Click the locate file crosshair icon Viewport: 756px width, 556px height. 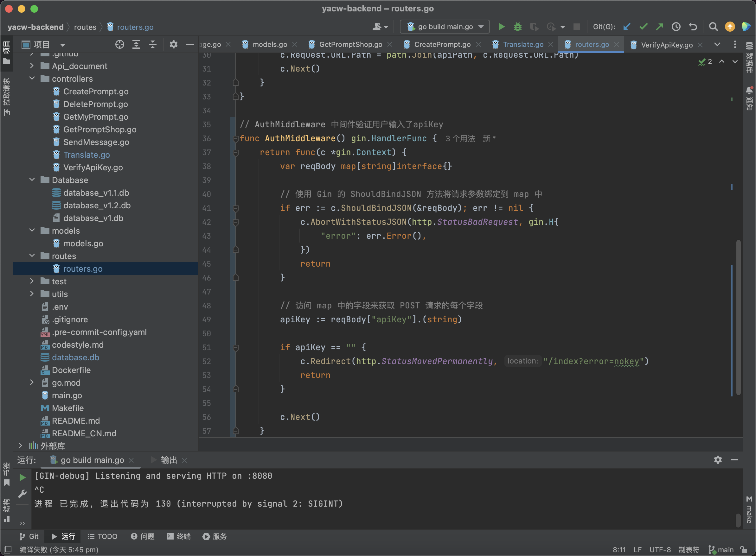tap(119, 44)
